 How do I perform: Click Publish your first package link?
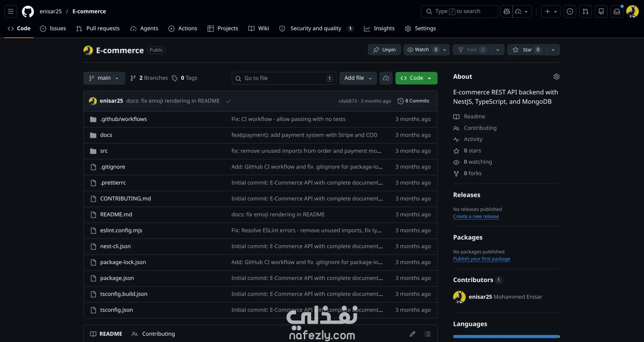[x=482, y=259]
